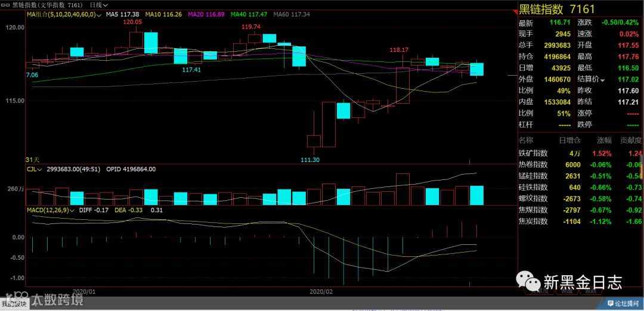This screenshot has width=644, height=311.
Task: Select the 热卷指数 row
Action: click(580, 164)
